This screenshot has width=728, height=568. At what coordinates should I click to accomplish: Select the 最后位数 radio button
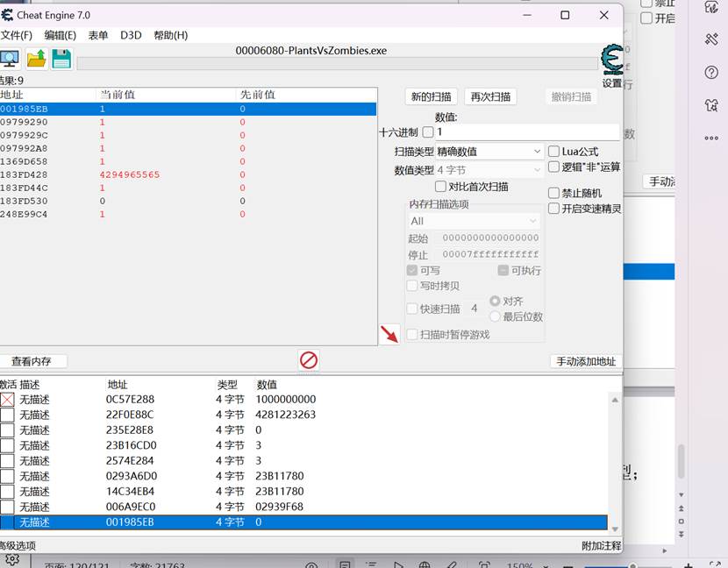(x=495, y=316)
